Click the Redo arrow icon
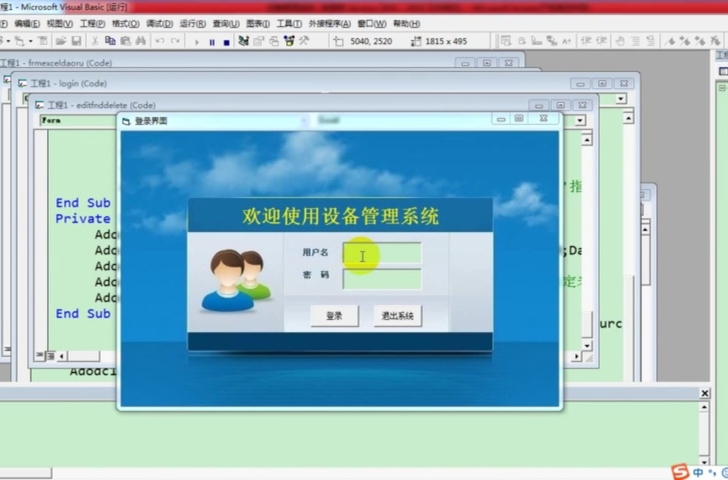 click(176, 41)
